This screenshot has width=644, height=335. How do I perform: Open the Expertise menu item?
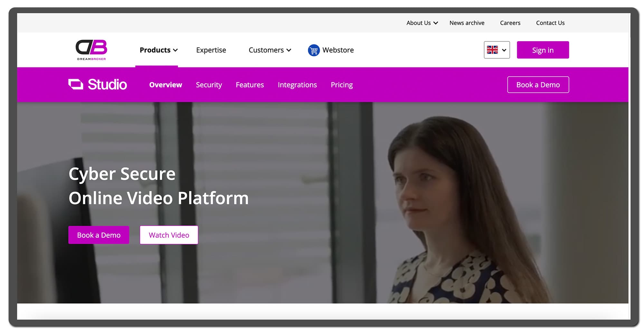211,50
